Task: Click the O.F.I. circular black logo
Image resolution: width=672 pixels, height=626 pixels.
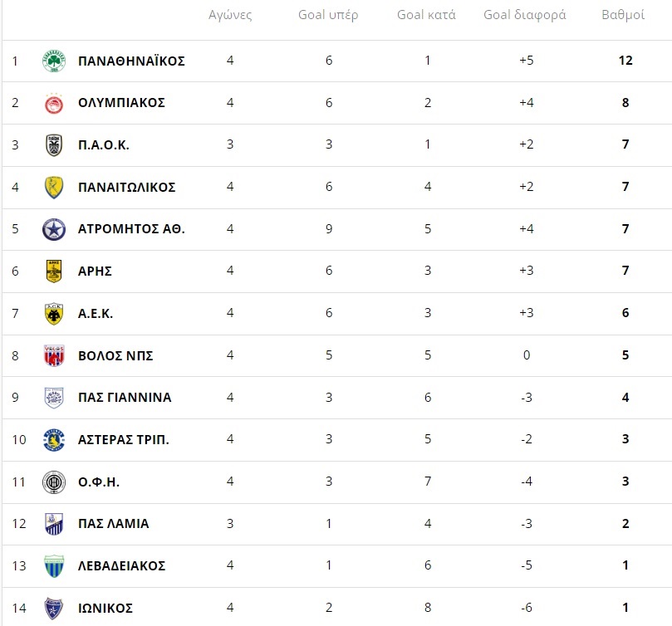Action: tap(54, 482)
